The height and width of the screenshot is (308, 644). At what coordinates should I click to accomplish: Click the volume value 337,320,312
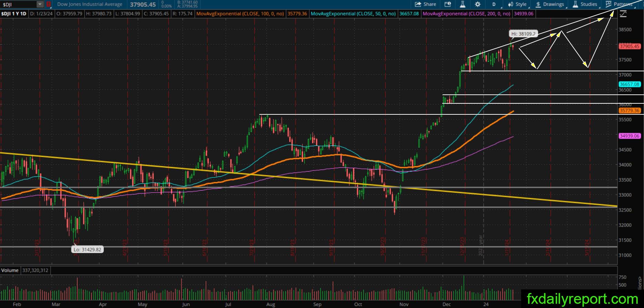click(36, 270)
